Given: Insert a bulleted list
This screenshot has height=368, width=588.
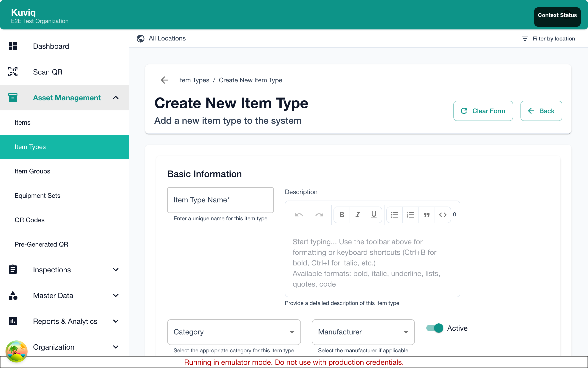Looking at the screenshot, I should (x=394, y=215).
